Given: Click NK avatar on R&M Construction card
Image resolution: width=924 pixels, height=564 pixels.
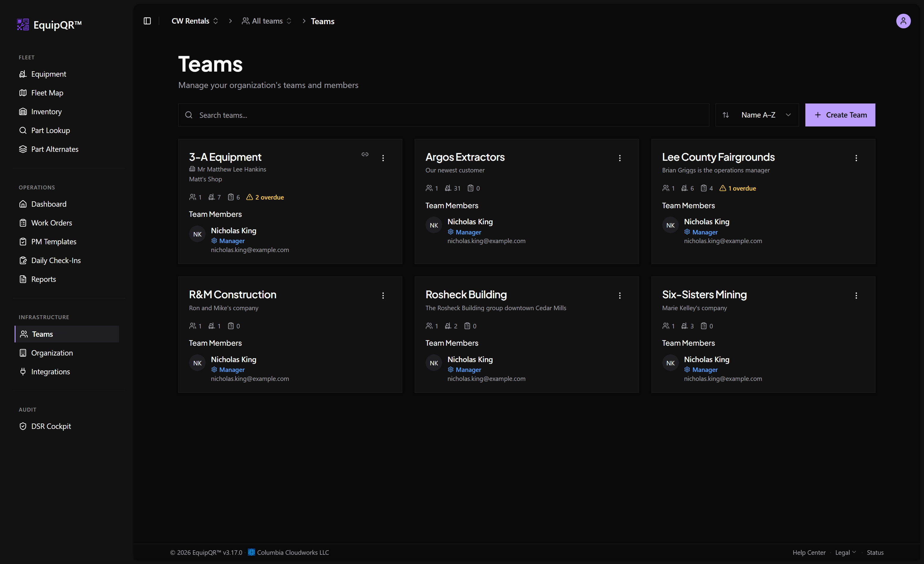Looking at the screenshot, I should (x=197, y=363).
